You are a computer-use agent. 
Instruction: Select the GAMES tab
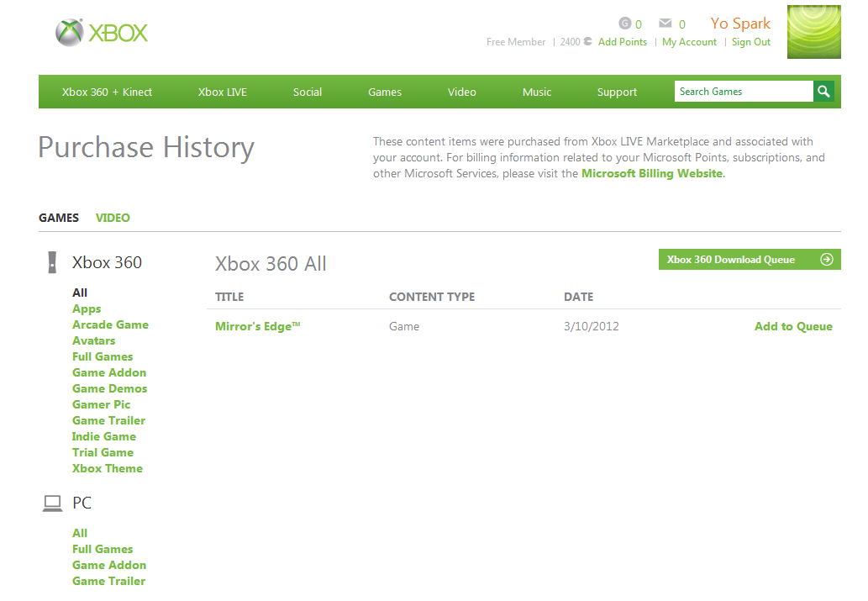[59, 218]
